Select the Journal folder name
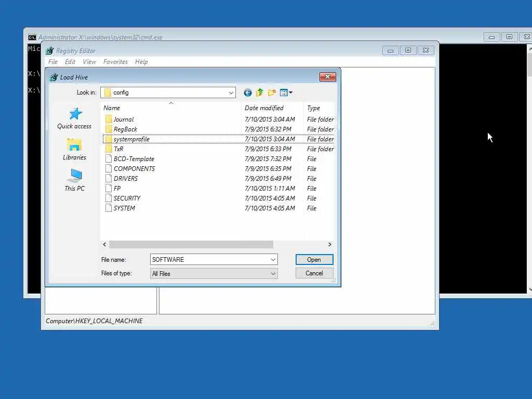 [x=124, y=119]
